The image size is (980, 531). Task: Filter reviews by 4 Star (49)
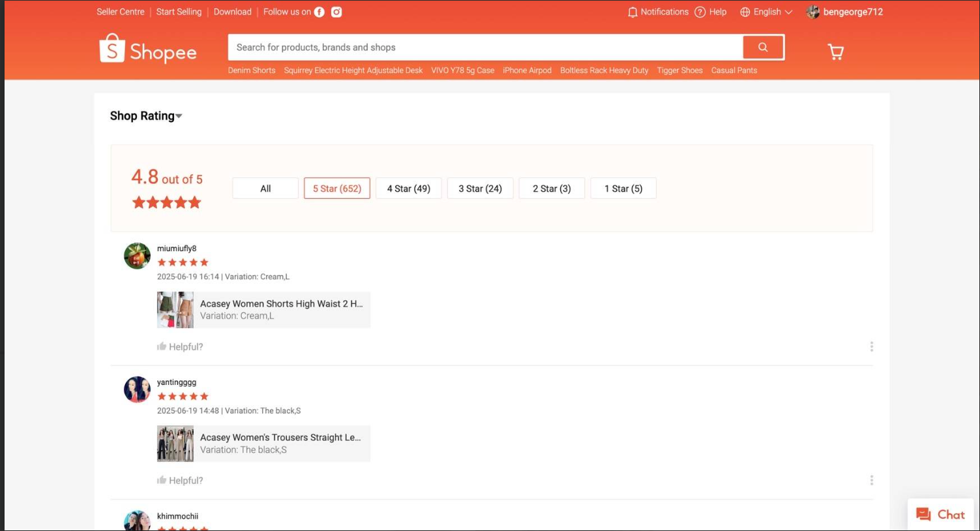tap(408, 189)
